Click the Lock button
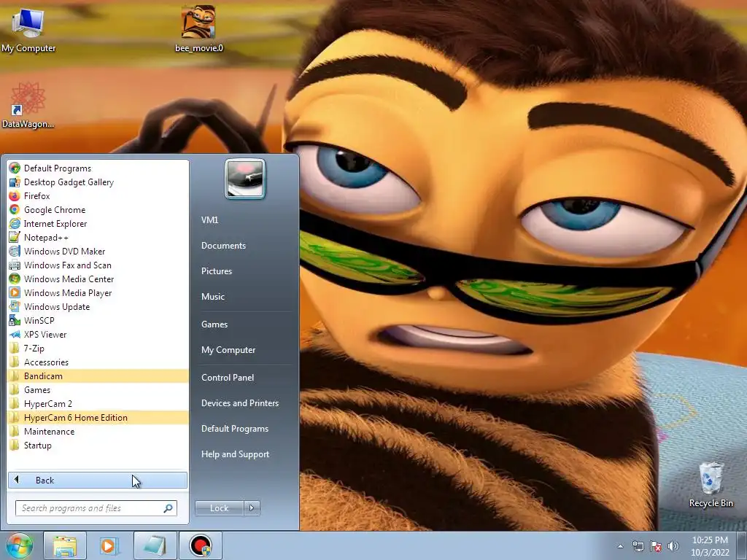 tap(219, 508)
